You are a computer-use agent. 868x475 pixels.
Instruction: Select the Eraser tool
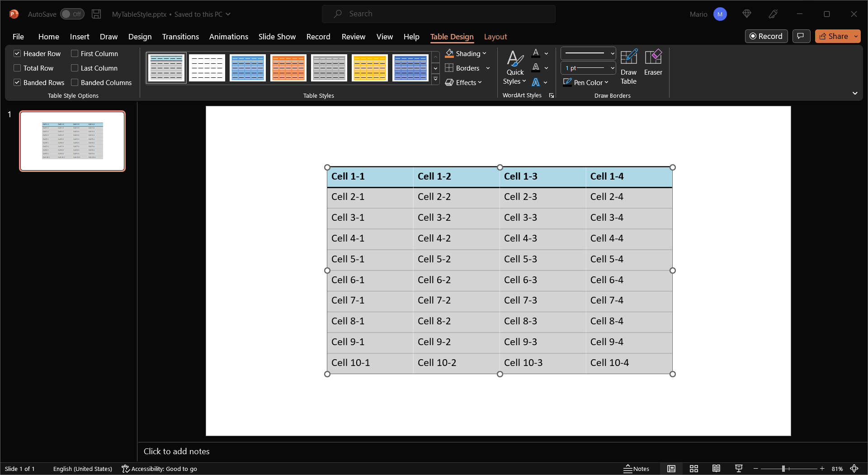click(653, 63)
